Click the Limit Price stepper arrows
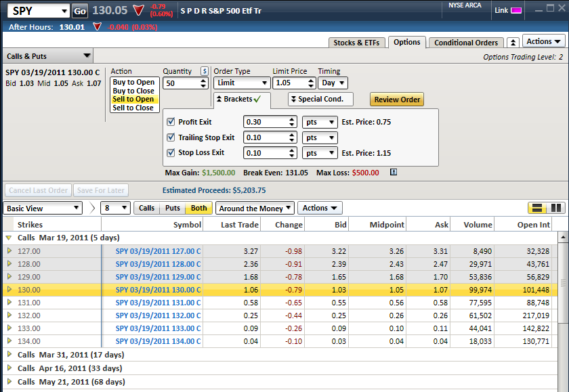This screenshot has height=392, width=569. 311,83
